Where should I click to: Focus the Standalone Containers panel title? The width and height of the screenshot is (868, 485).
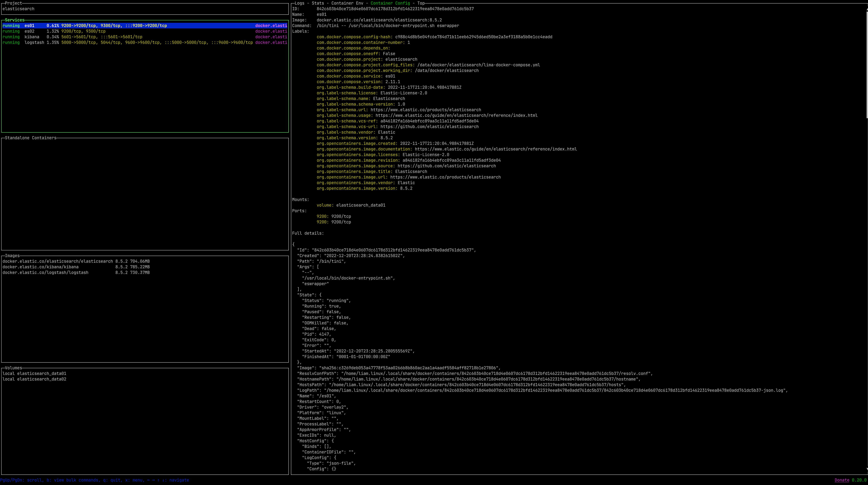pos(31,138)
